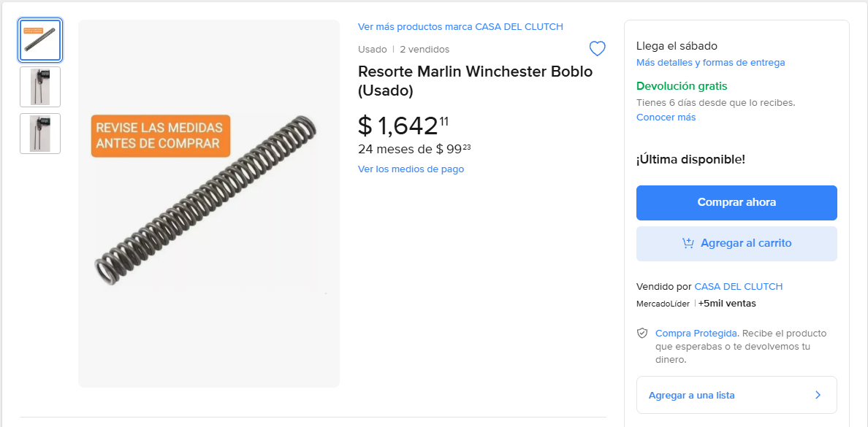
Task: Select the first spring thumbnail with orange banner
Action: click(40, 40)
